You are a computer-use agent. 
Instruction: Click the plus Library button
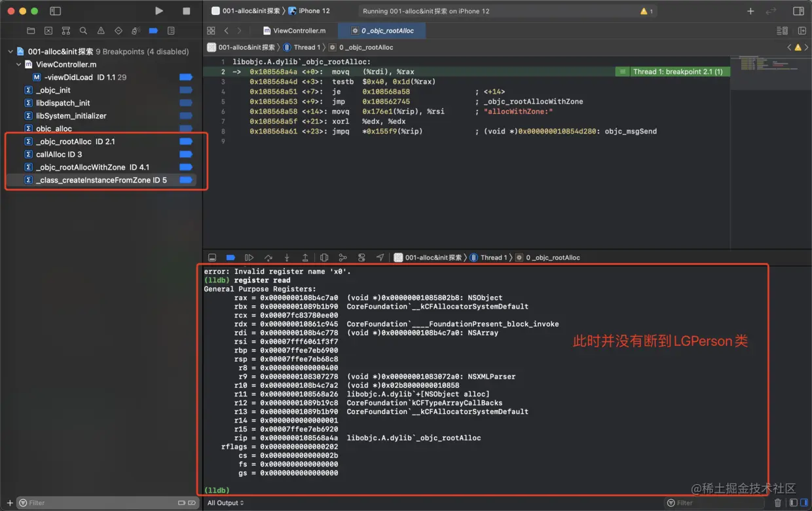click(750, 11)
